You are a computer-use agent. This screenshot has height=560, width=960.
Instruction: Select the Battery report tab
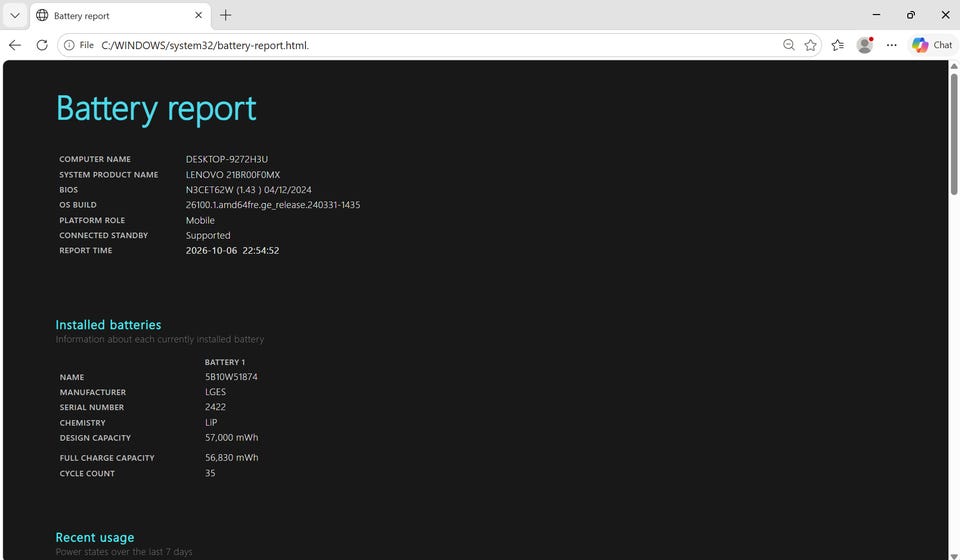pos(120,15)
